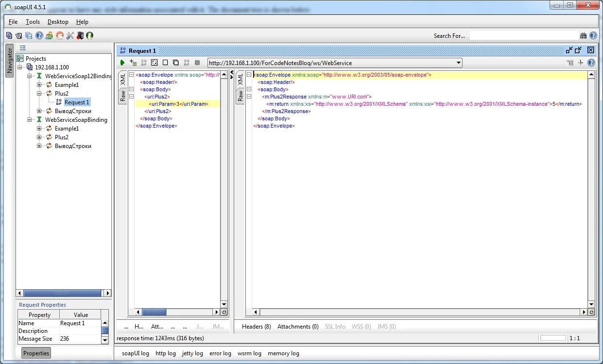This screenshot has width=603, height=364.
Task: Click the navigator tree view toggle icon
Action: 22,48
